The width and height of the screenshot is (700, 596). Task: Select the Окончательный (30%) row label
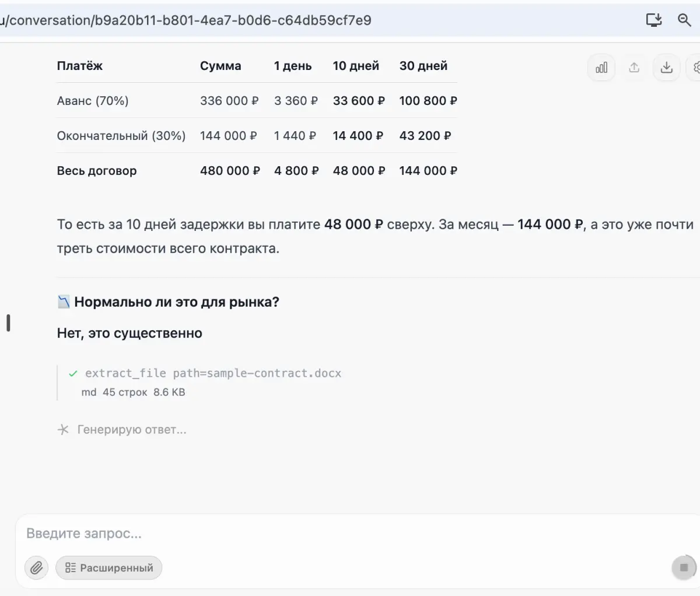pos(121,136)
